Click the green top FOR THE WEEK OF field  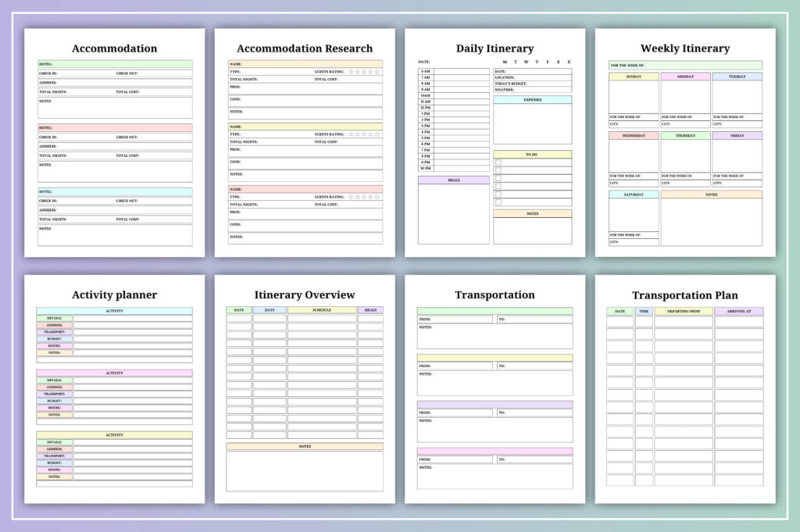pos(686,66)
